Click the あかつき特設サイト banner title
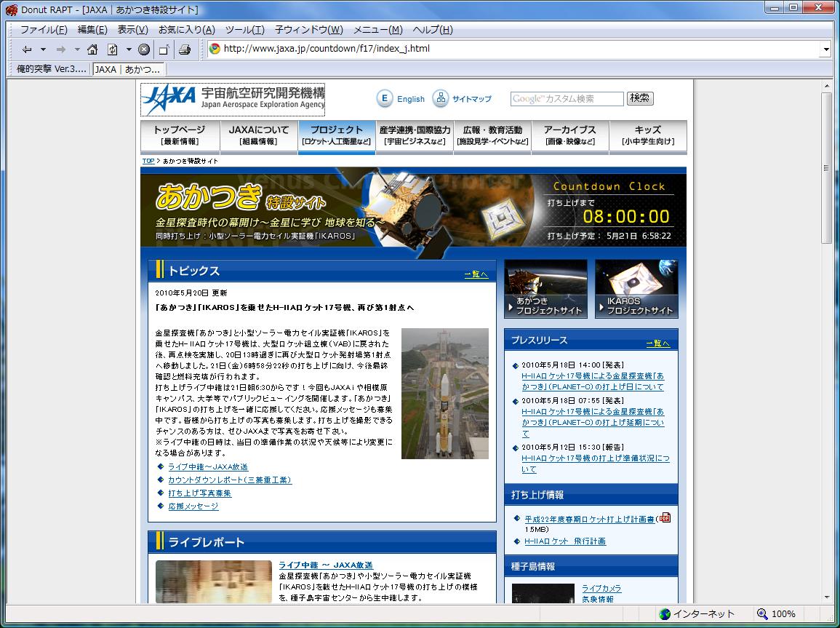This screenshot has height=628, width=840. click(x=241, y=197)
